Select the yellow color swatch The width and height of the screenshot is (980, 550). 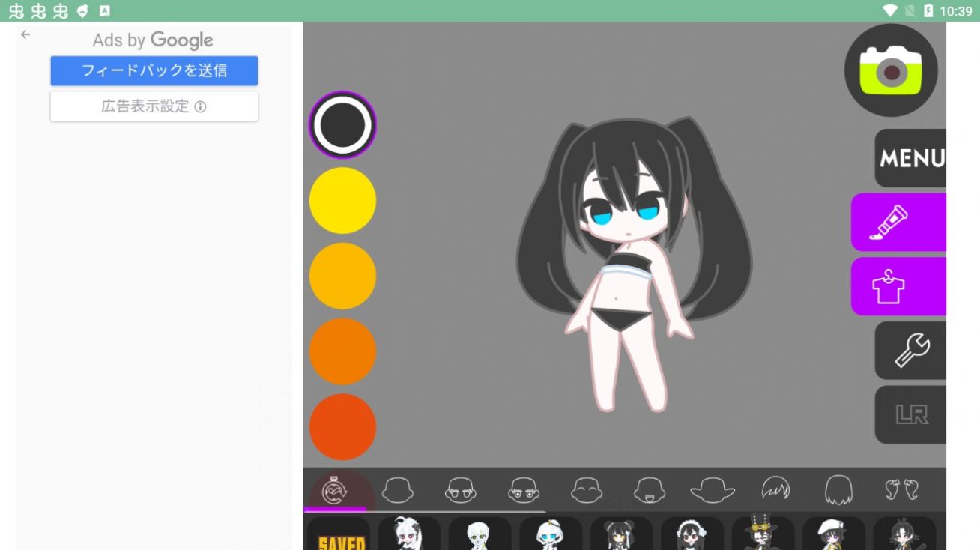coord(342,201)
